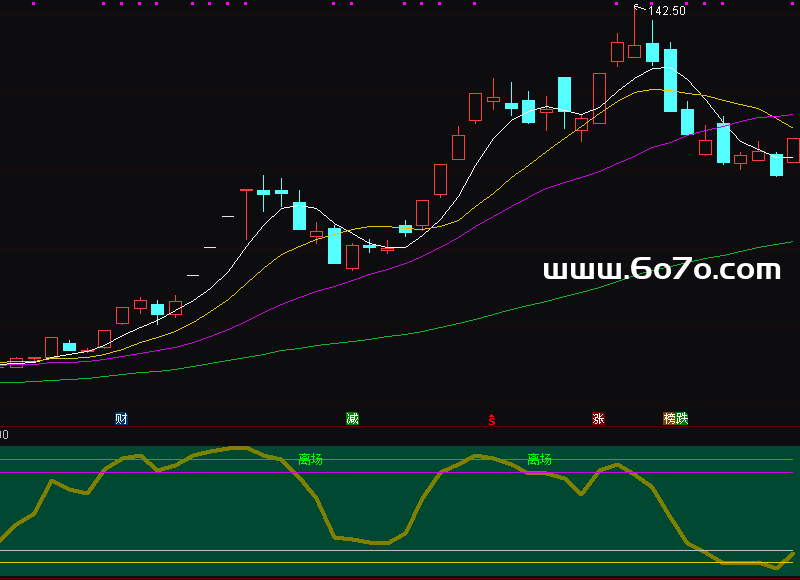Click the green long-term moving average line

(500, 312)
